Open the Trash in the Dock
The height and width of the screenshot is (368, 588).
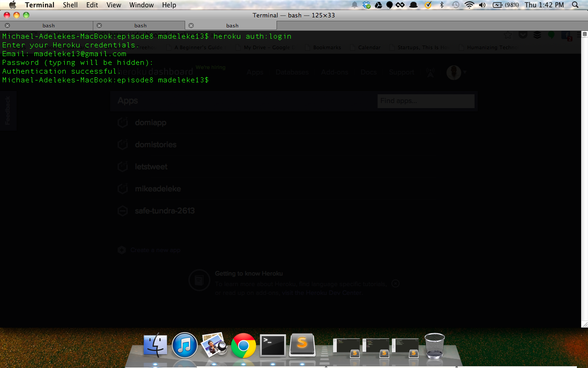tap(434, 345)
